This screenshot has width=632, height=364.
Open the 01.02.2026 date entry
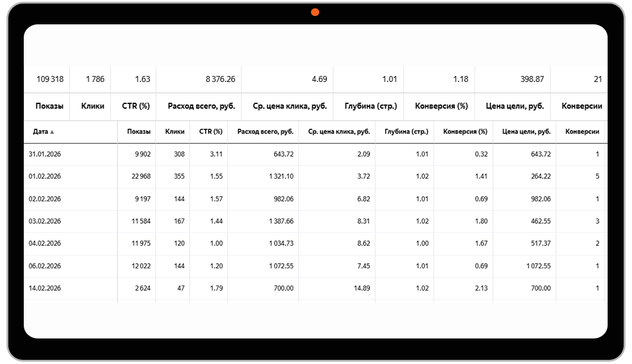(x=45, y=176)
